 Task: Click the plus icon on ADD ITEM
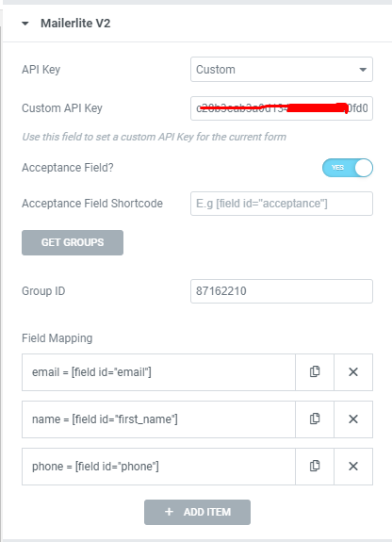[169, 512]
